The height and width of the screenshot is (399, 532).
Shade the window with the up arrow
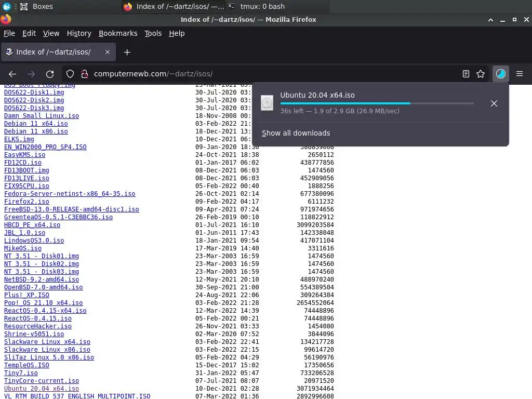(490, 20)
